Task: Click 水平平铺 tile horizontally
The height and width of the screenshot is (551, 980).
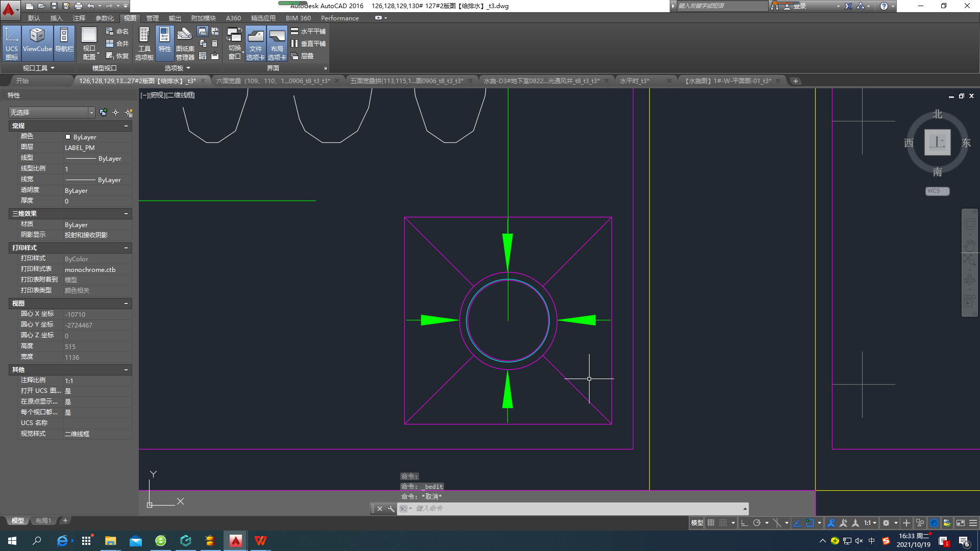Action: 308,32
